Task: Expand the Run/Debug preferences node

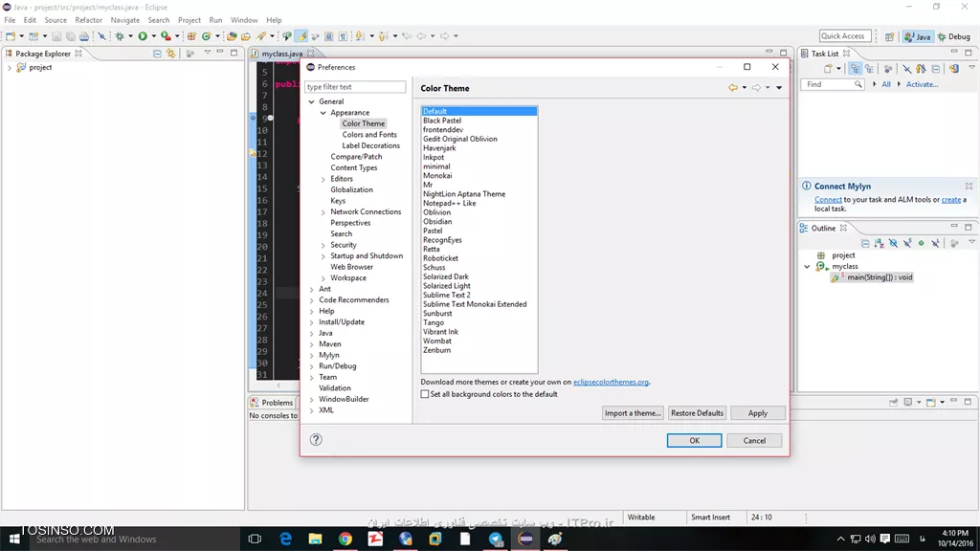Action: (311, 366)
